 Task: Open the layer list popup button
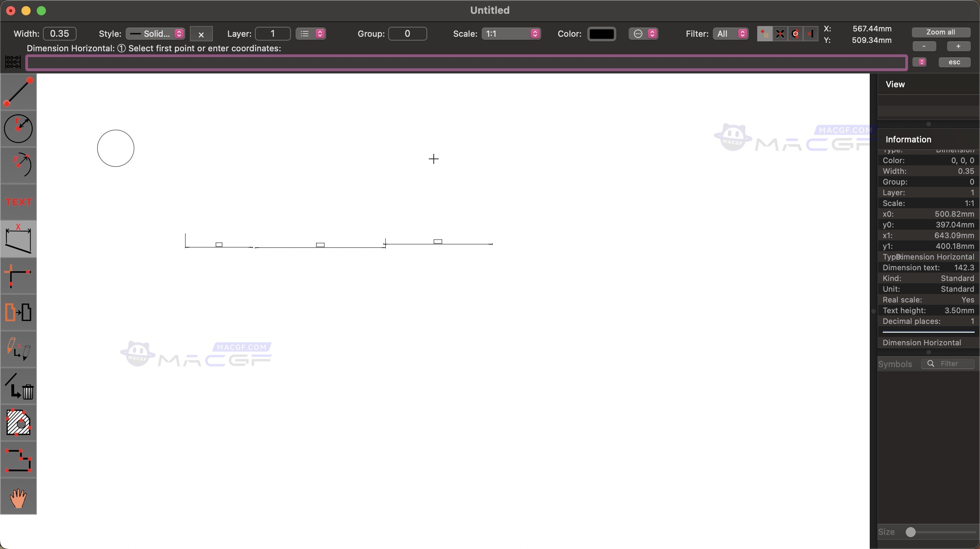pos(310,34)
